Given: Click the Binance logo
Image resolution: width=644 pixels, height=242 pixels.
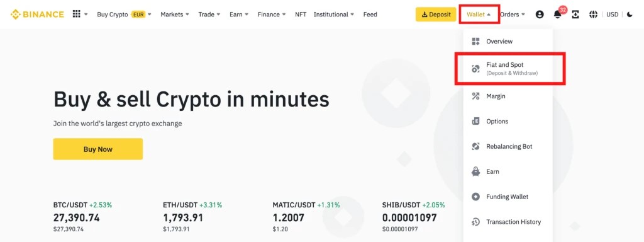Looking at the screenshot, I should (x=37, y=14).
